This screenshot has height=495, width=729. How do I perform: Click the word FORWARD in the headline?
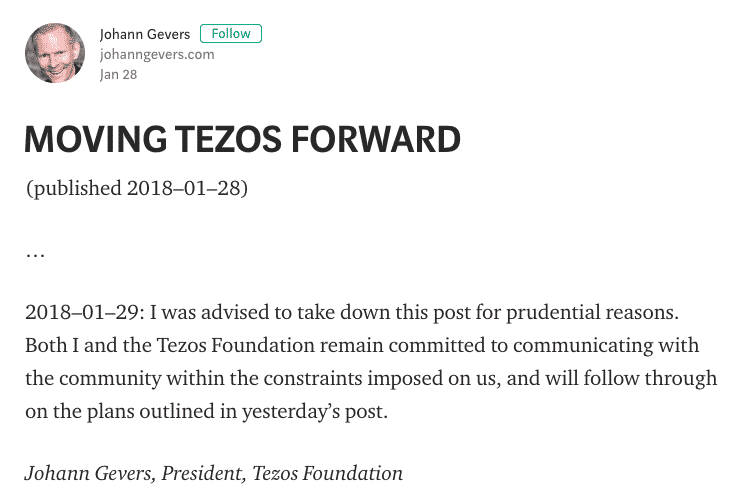pyautogui.click(x=377, y=140)
